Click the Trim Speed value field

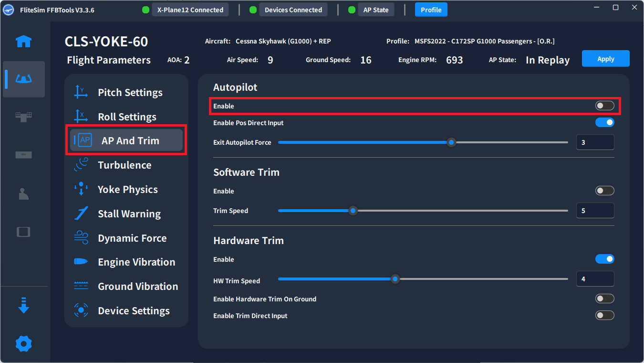[595, 211]
